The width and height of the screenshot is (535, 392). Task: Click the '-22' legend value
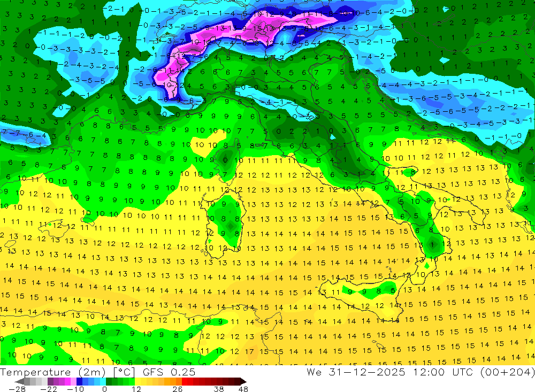coord(49,389)
